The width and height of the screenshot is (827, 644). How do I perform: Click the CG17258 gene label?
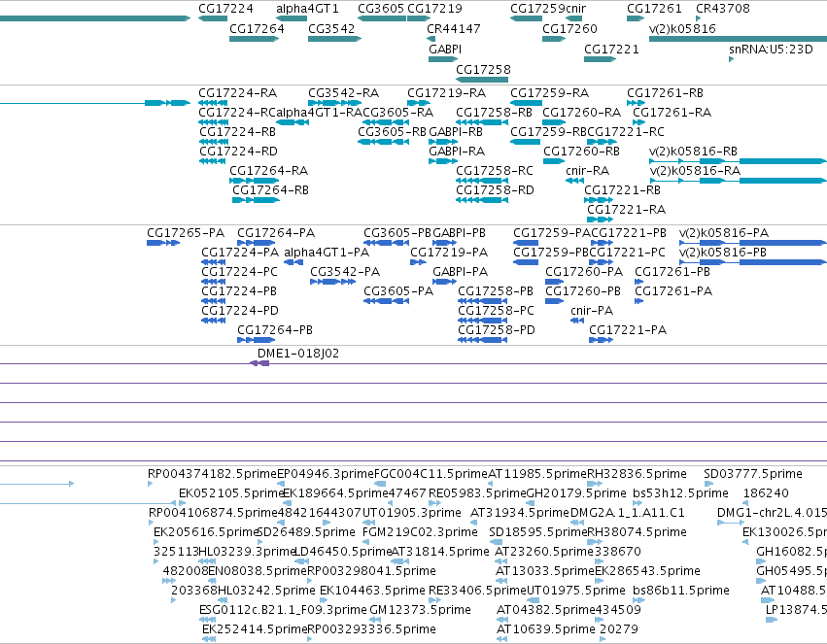tap(483, 70)
